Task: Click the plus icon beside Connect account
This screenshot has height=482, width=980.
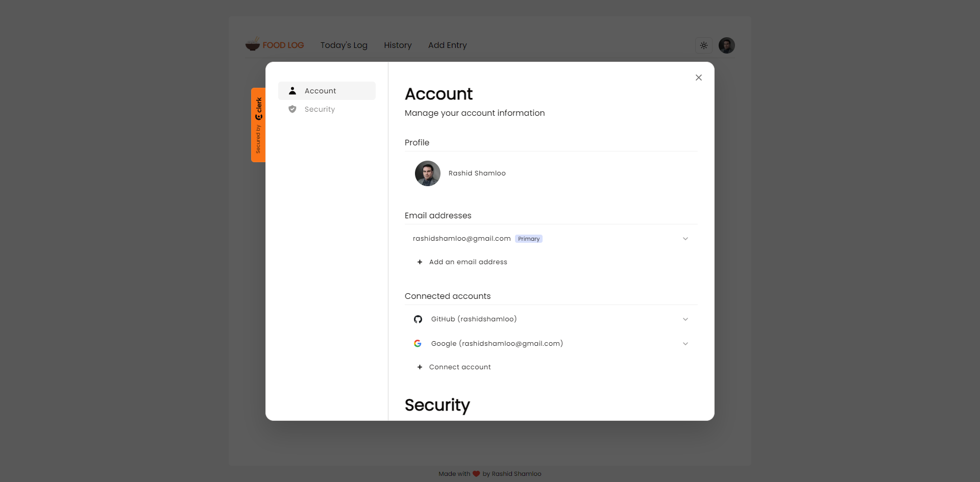Action: (x=420, y=367)
